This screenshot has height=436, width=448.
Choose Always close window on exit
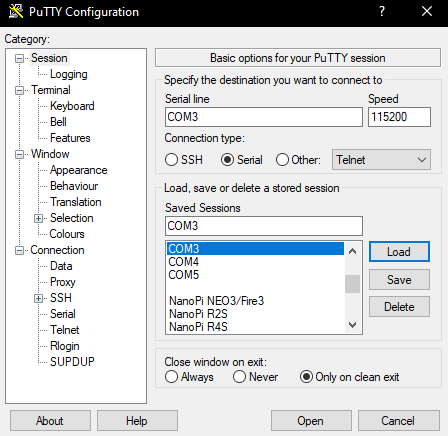[x=171, y=377]
